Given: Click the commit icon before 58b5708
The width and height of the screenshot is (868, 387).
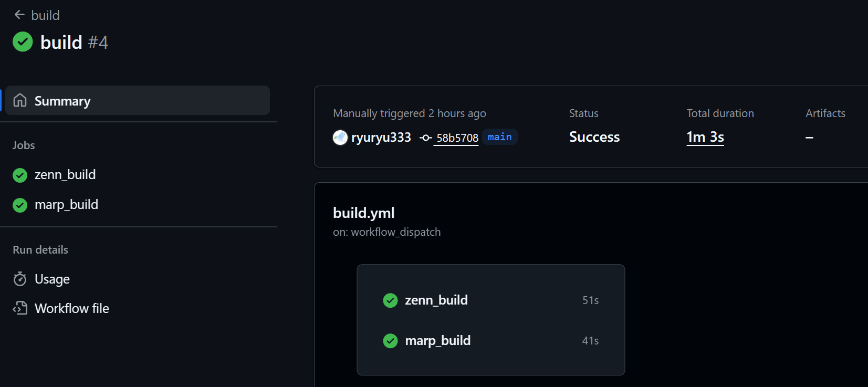Looking at the screenshot, I should pyautogui.click(x=426, y=138).
